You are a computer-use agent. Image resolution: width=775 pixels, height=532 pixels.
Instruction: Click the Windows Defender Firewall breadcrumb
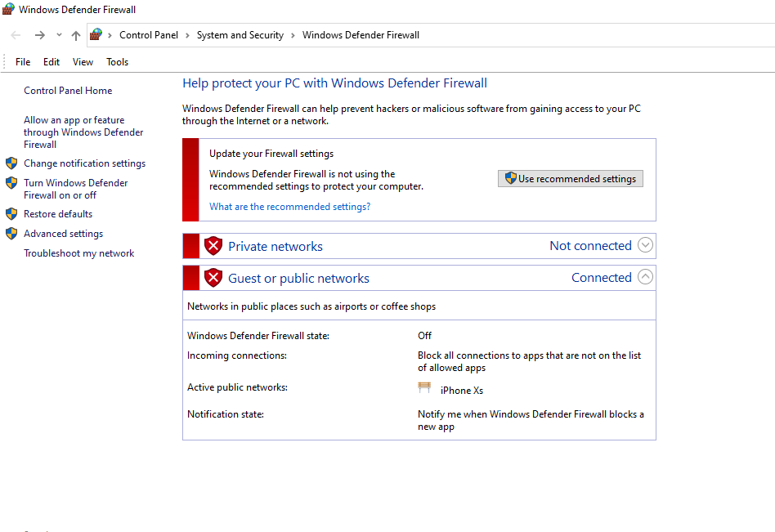tap(361, 35)
